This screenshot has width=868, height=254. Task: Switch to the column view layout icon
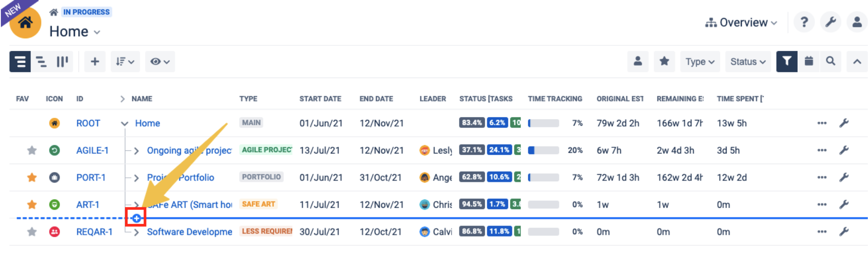(62, 61)
